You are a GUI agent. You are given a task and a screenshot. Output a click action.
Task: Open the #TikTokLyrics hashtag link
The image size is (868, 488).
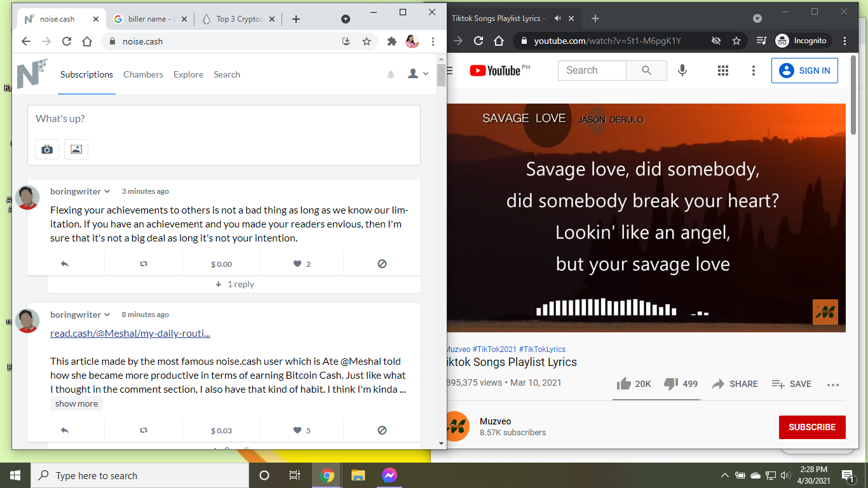(542, 349)
